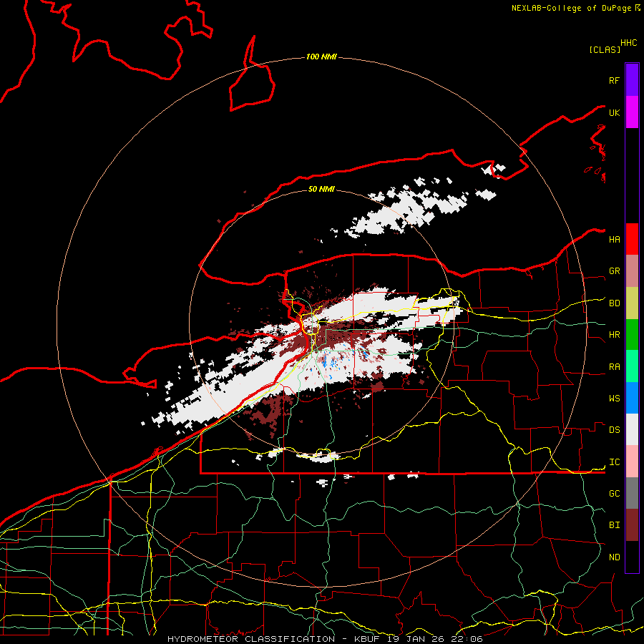The image size is (644, 644).
Task: Click the BD yellow legend swatch
Action: coord(632,303)
